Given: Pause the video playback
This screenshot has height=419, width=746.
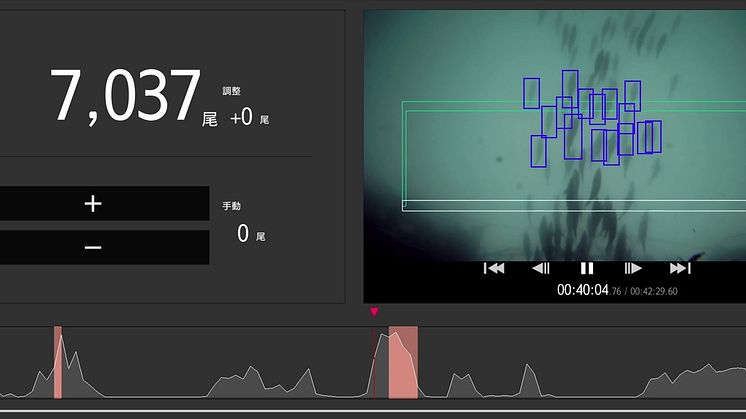Looking at the screenshot, I should click(x=587, y=268).
